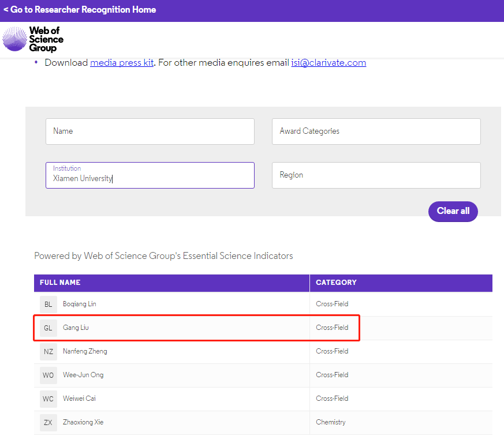
Task: Click the BL avatar badge for Boqiang Lin
Action: pos(48,304)
